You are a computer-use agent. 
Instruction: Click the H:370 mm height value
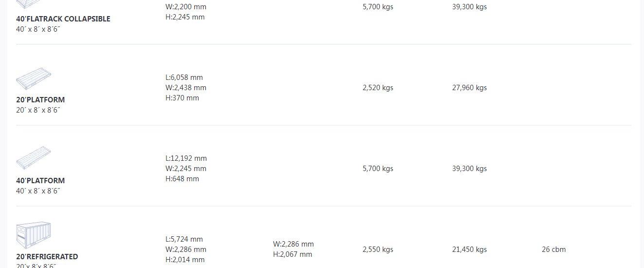(182, 98)
